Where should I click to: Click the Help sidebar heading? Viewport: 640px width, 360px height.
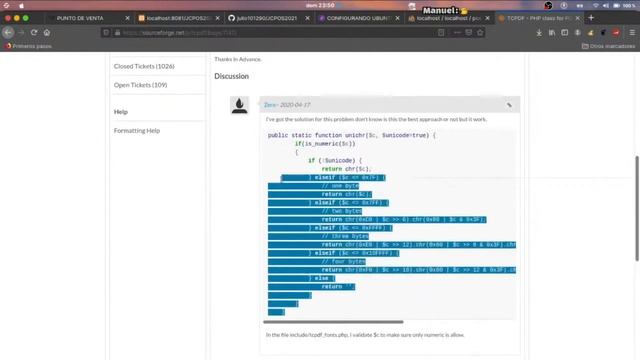121,112
